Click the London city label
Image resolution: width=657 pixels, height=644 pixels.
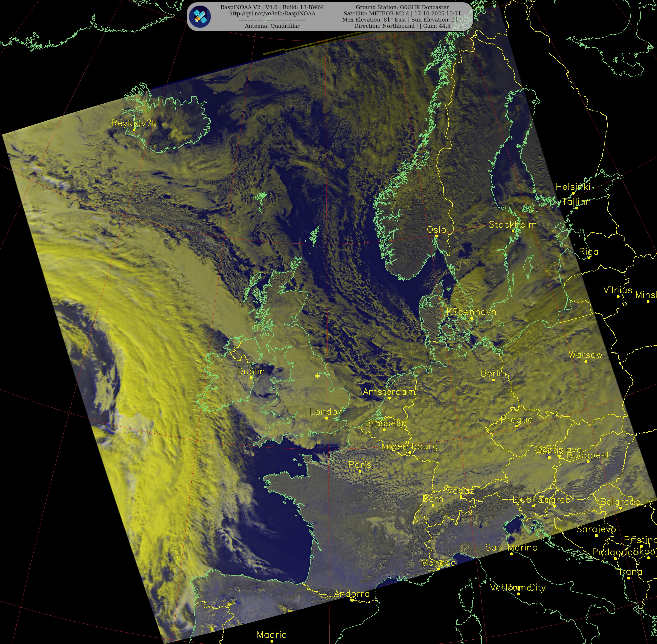click(x=326, y=412)
